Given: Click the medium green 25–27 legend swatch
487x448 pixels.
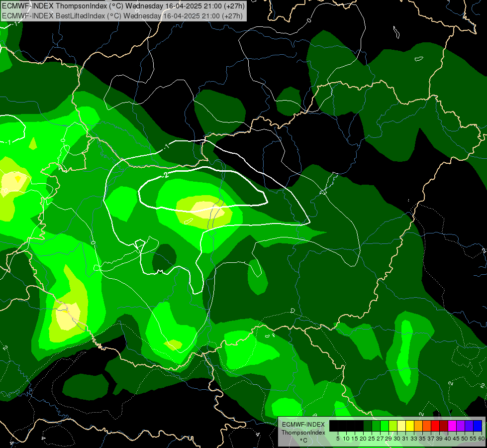Looking at the screenshot, I should (376, 426).
